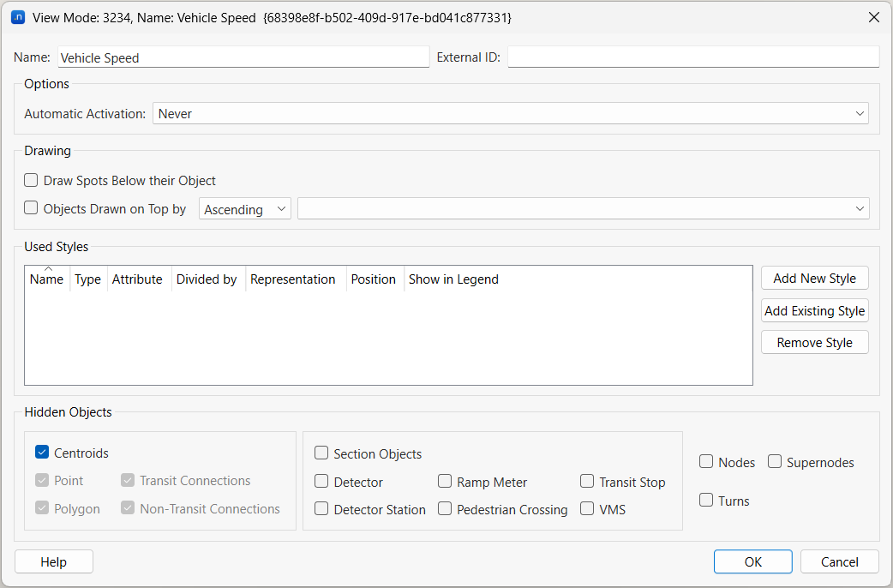Screen dimensions: 893x588
Task: Click the Show in Legend column header
Action: pyautogui.click(x=453, y=279)
